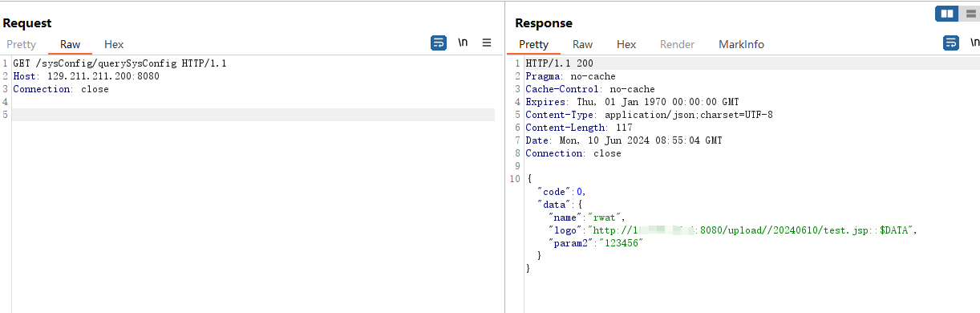Viewport: 980px width, 313px height.
Task: Show non-printable characters (\n) in Response panel
Action: tap(974, 43)
